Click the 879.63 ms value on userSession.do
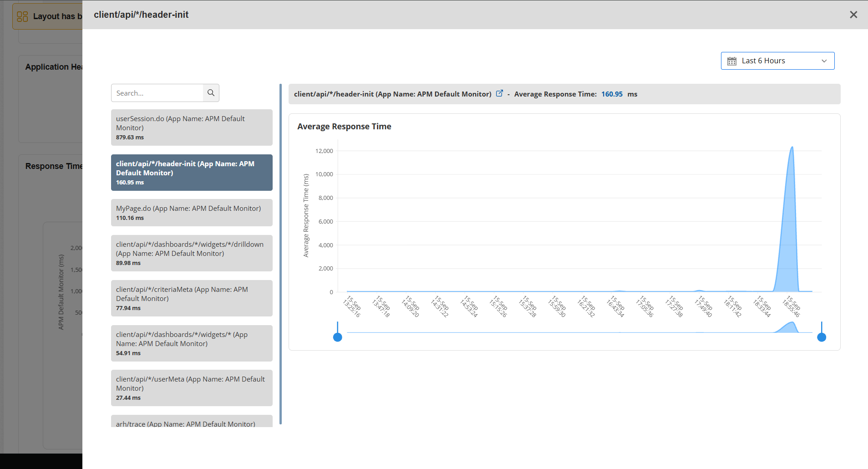Viewport: 868px width, 469px height. coord(130,137)
